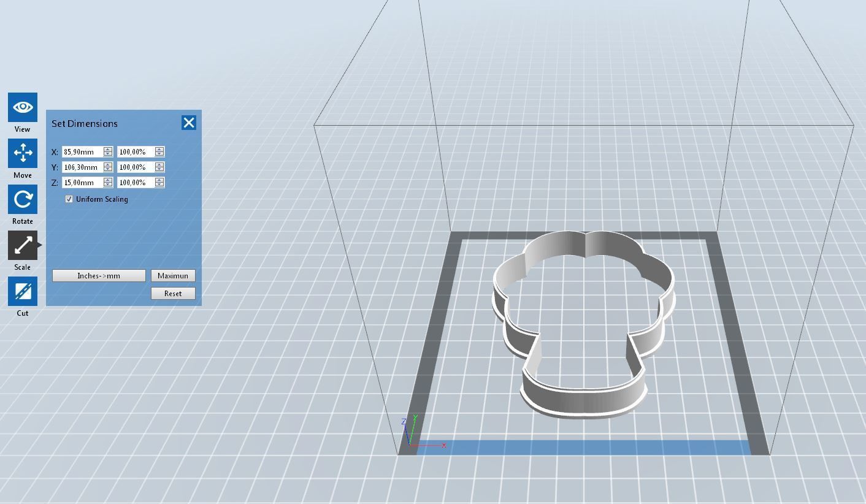This screenshot has width=866, height=504.
Task: Select the Rotate tool
Action: [x=23, y=199]
